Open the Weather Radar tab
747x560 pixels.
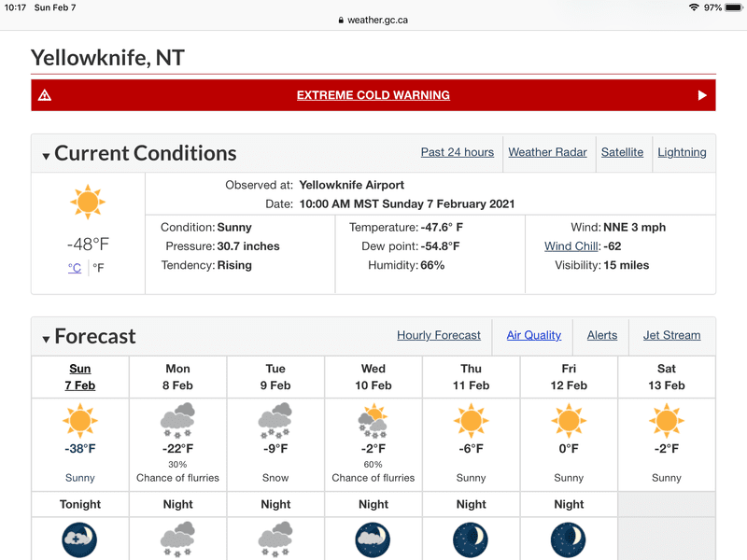pos(547,152)
